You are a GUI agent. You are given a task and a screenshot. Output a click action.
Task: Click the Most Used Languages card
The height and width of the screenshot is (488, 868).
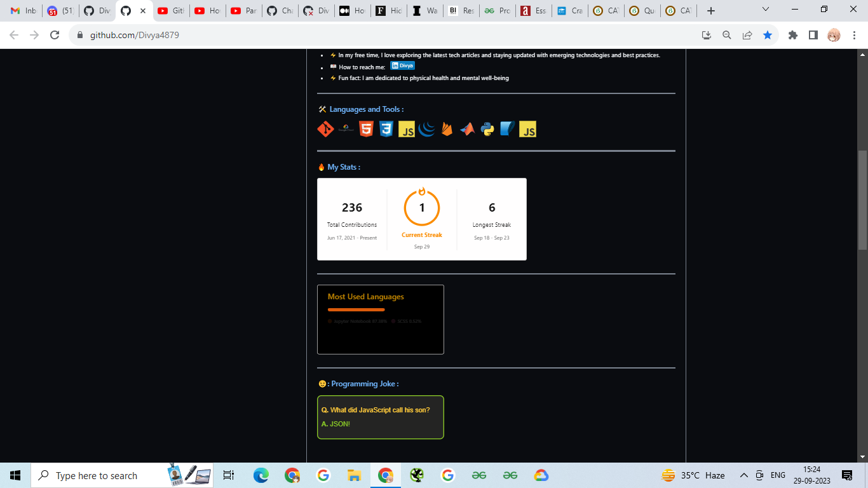380,320
